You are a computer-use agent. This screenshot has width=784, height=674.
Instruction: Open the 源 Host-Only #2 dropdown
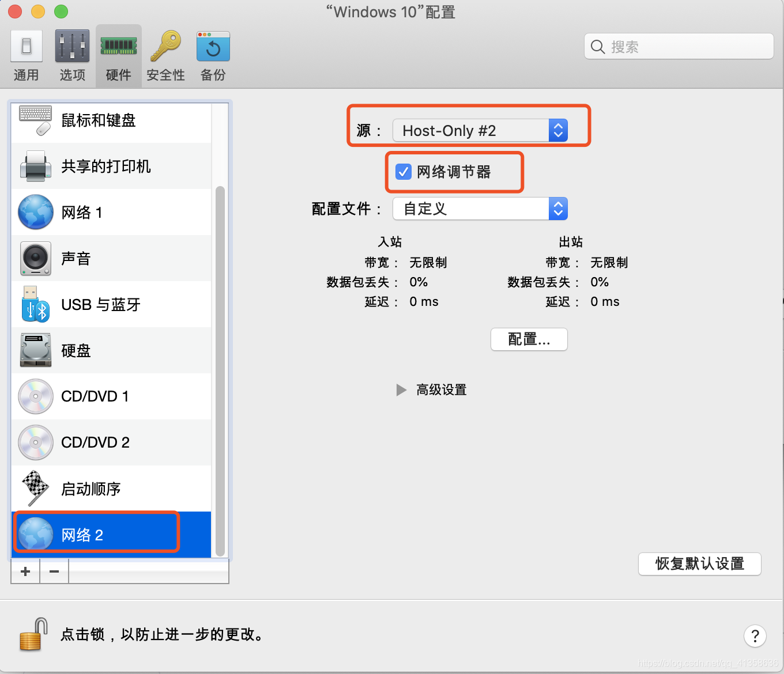pyautogui.click(x=480, y=130)
